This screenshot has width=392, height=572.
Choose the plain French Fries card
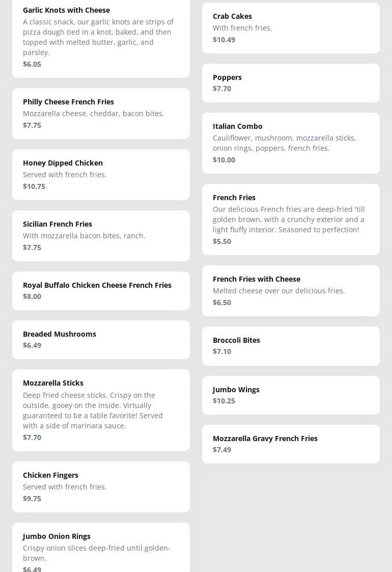291,219
